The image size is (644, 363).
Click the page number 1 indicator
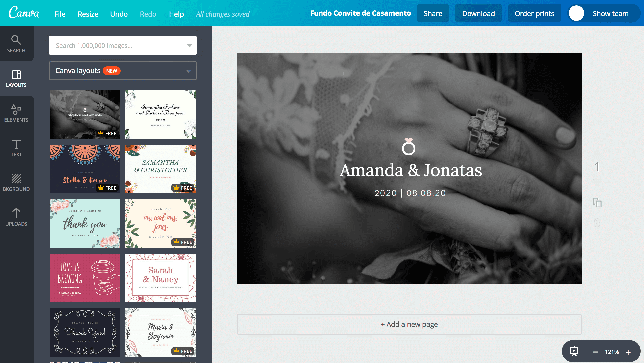(x=597, y=167)
